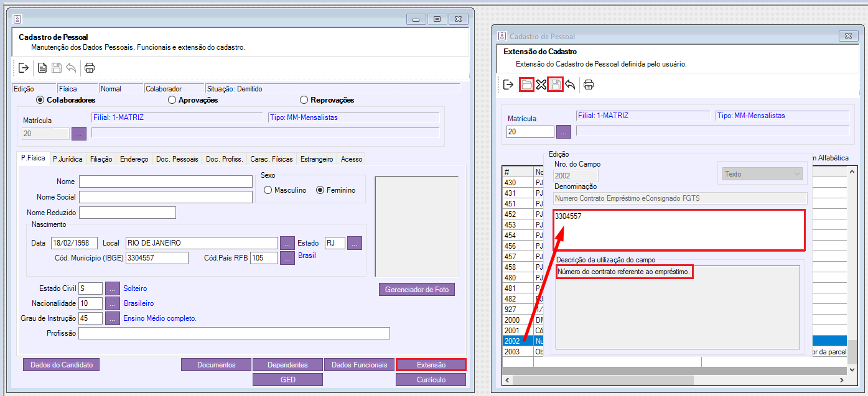Click the Nome input field
868x396 pixels.
click(166, 182)
